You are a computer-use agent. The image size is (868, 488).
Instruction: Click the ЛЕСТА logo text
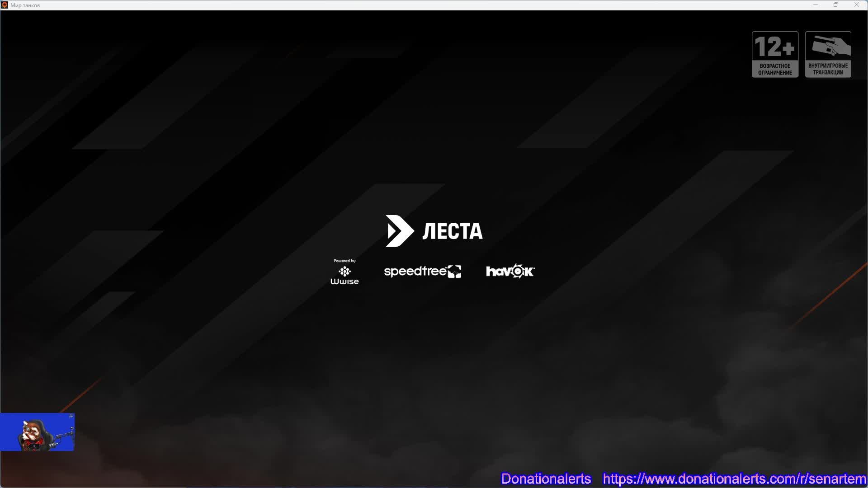click(452, 231)
